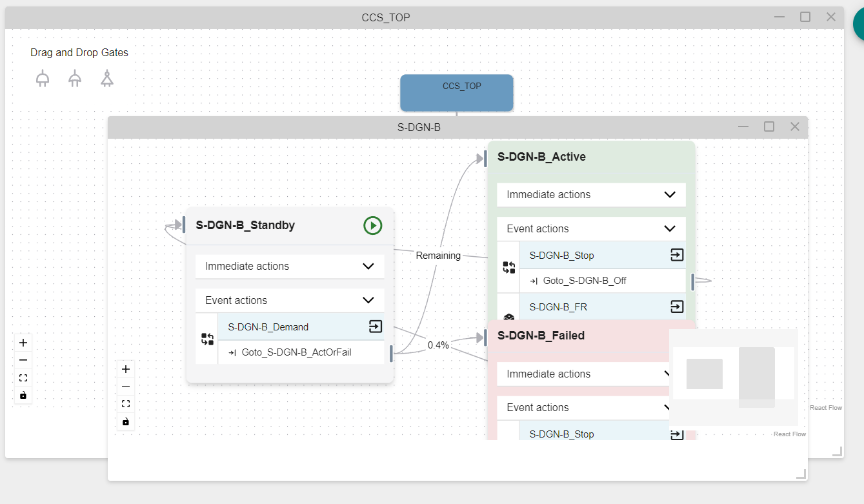This screenshot has height=504, width=864.
Task: Select S-DGN-B_Stop event in Active node
Action: click(x=603, y=255)
